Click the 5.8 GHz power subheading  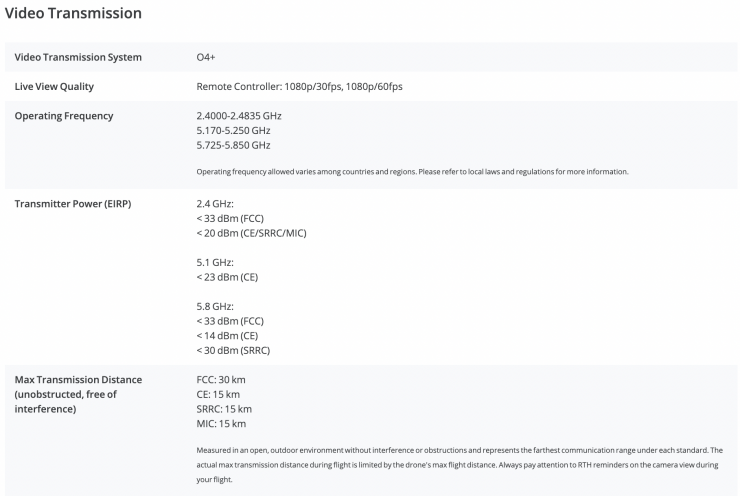point(215,306)
